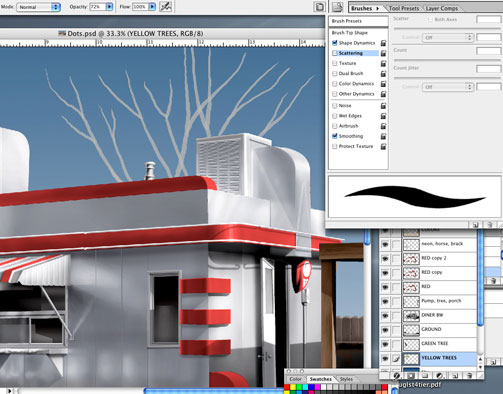Viewport: 503px width, 394px height.
Task: Select the Pump, tree, porch layer
Action: 439,301
